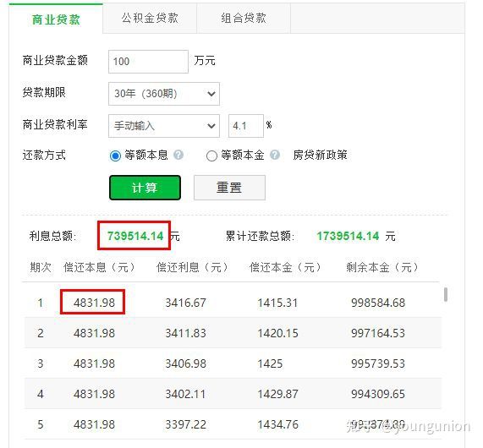Open help icon next to 等额本金

[275, 155]
